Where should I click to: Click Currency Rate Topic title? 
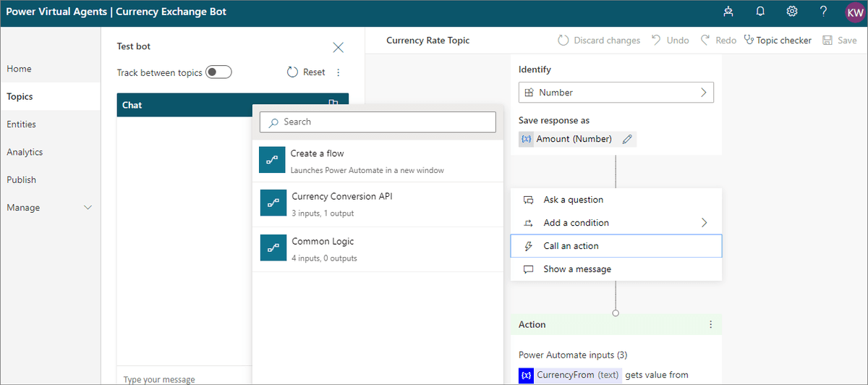(x=428, y=41)
